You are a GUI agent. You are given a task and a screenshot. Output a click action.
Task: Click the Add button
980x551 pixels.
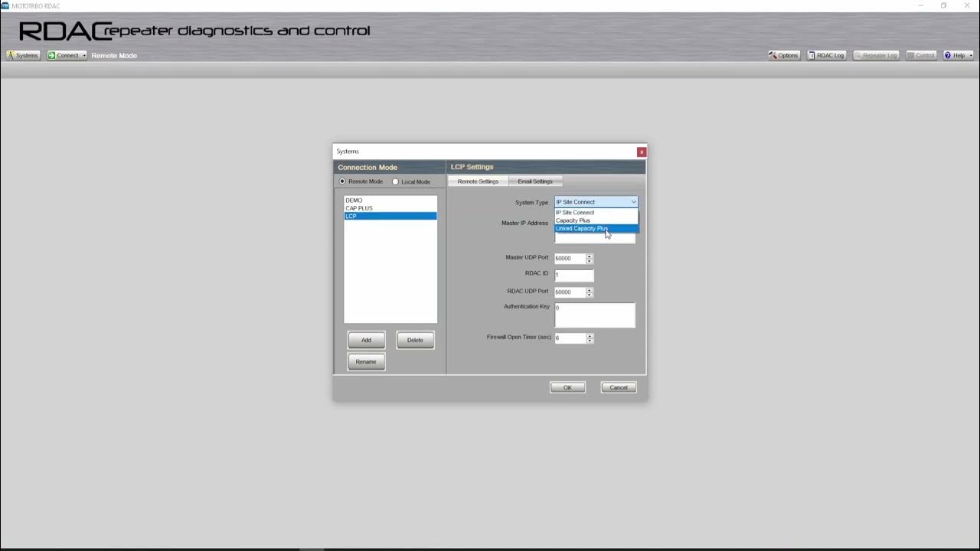coord(366,340)
